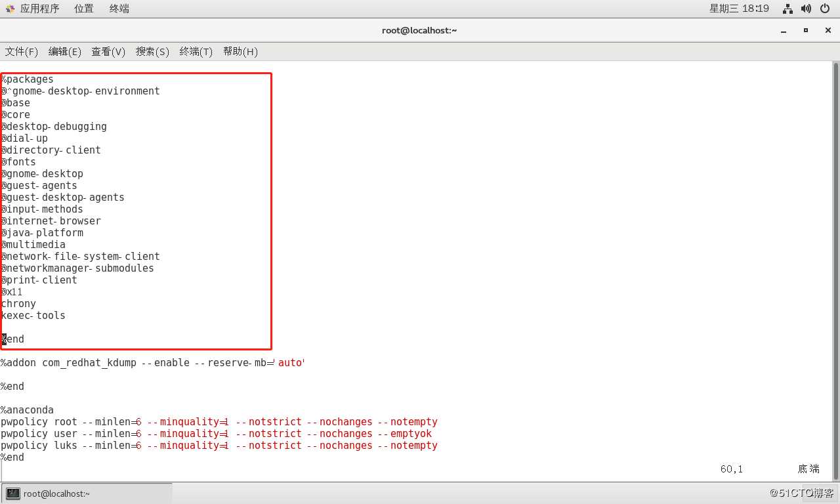Open the 编辑(E) menu

coord(65,51)
